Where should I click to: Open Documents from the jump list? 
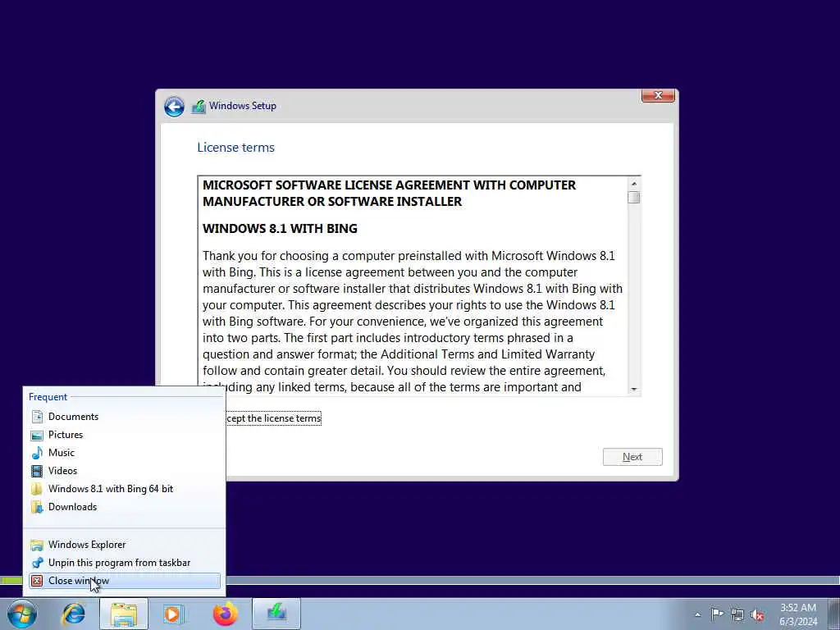pos(125,416)
